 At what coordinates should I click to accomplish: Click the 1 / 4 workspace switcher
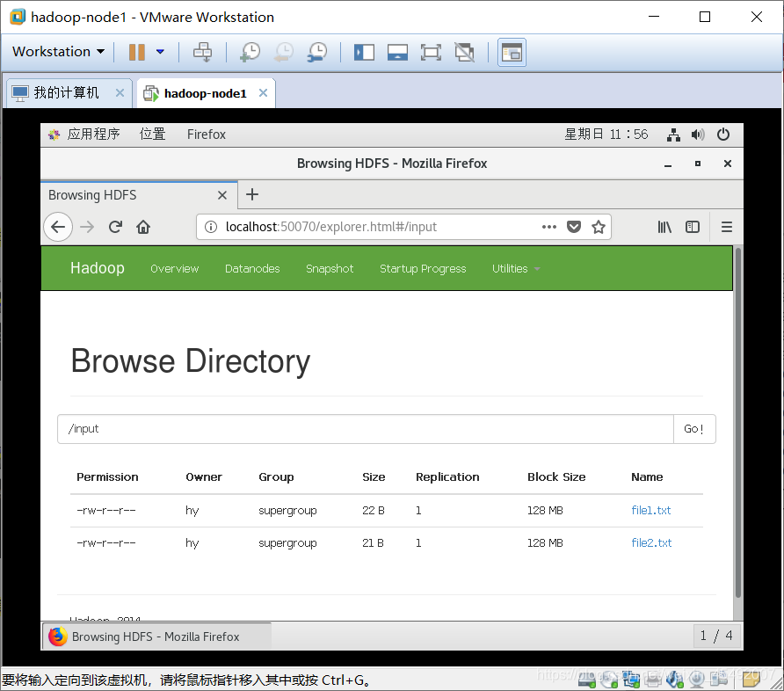(x=716, y=636)
